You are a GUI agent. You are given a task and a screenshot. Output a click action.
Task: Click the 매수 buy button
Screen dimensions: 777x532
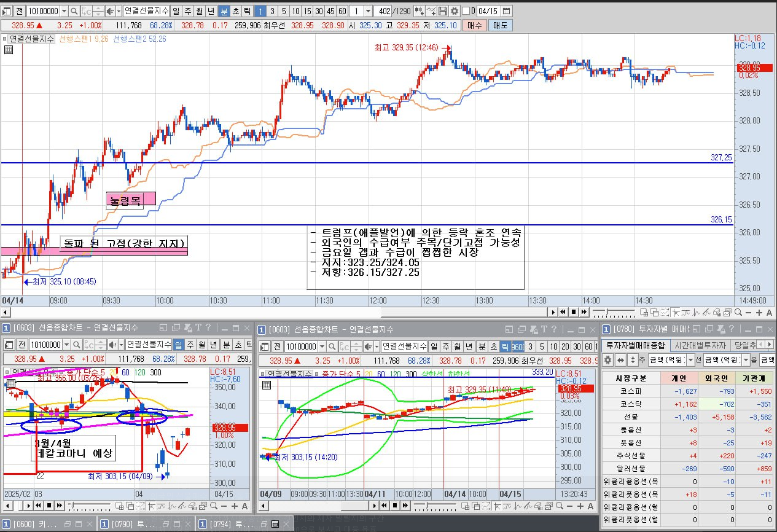(x=474, y=25)
